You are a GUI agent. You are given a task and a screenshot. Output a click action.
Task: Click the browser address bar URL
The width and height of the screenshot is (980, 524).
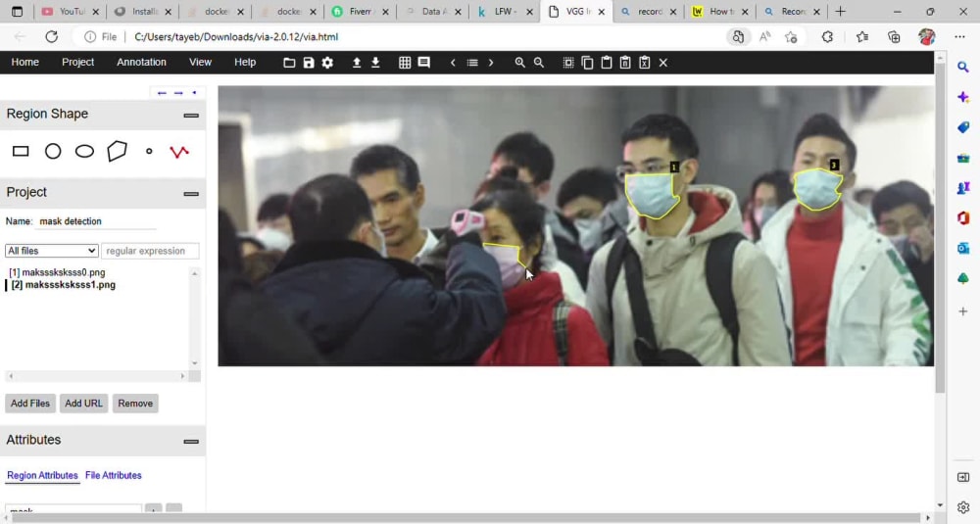click(x=236, y=37)
